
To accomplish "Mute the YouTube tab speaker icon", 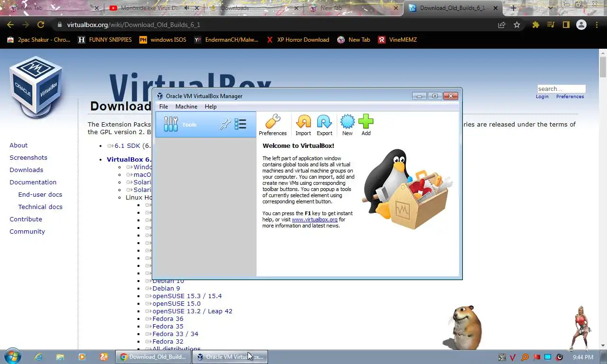I will [187, 8].
